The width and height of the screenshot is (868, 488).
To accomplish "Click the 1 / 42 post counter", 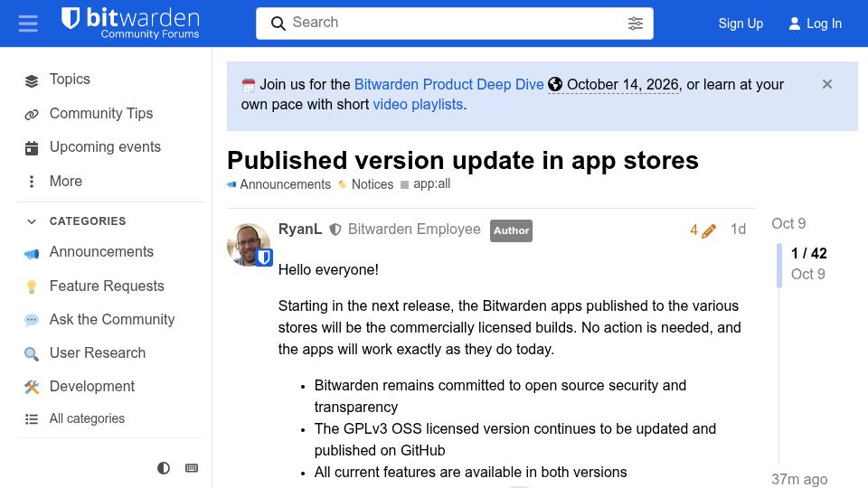I will click(x=808, y=253).
